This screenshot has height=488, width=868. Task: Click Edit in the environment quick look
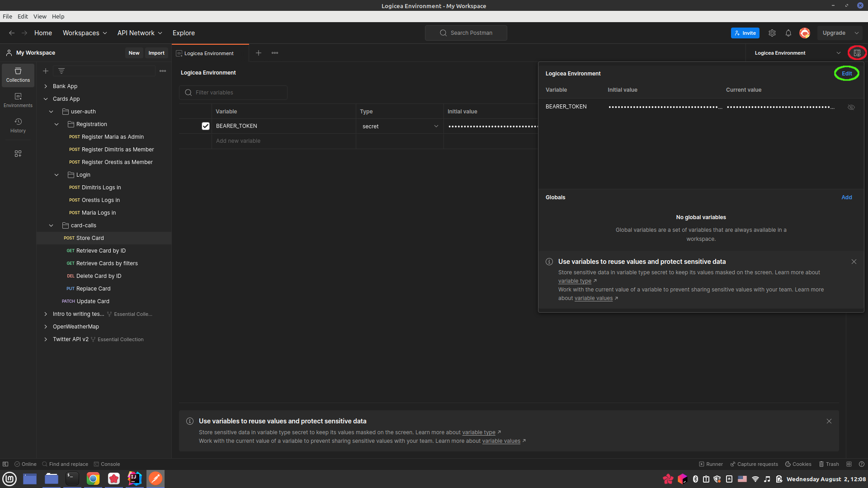tap(846, 74)
